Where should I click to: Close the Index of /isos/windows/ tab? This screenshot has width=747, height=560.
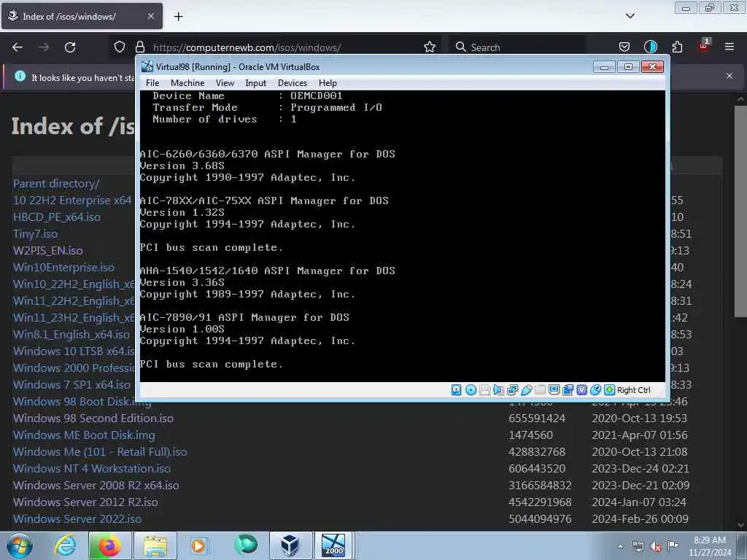click(150, 16)
